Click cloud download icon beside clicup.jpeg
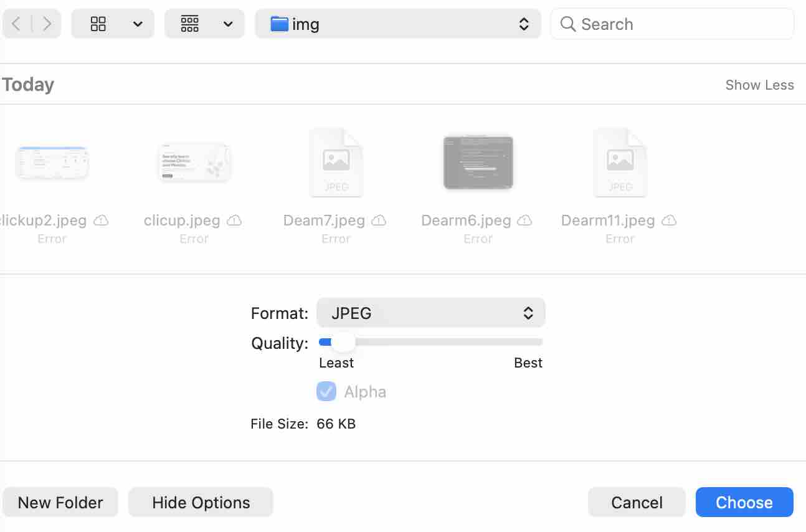The image size is (806, 532). [234, 221]
